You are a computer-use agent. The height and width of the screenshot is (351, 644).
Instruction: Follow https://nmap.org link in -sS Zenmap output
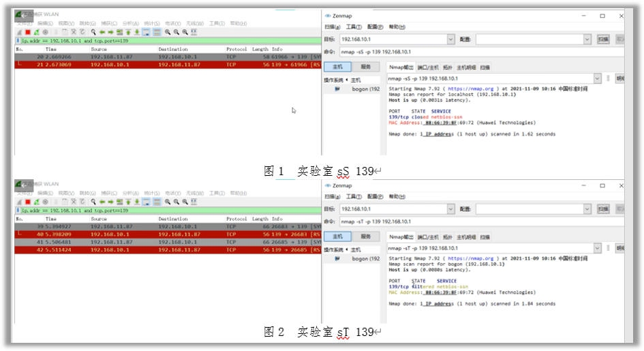471,89
